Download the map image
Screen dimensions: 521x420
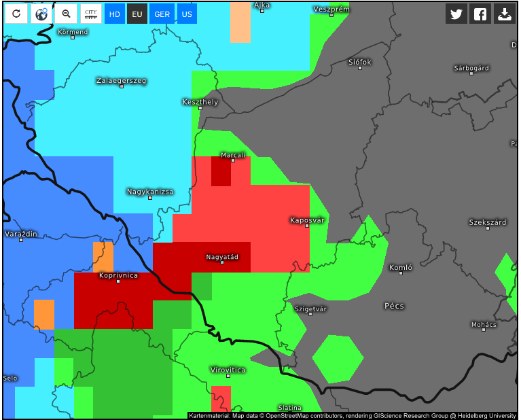(505, 14)
